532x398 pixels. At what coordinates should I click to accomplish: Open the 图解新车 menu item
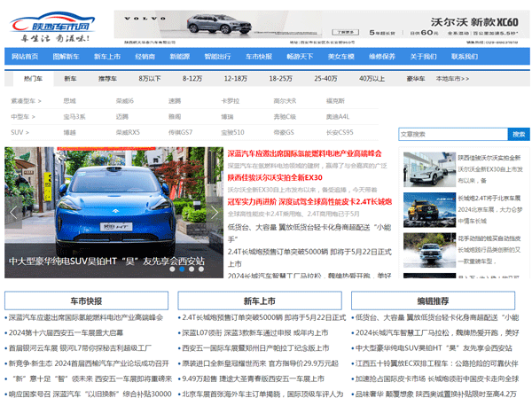coord(66,57)
